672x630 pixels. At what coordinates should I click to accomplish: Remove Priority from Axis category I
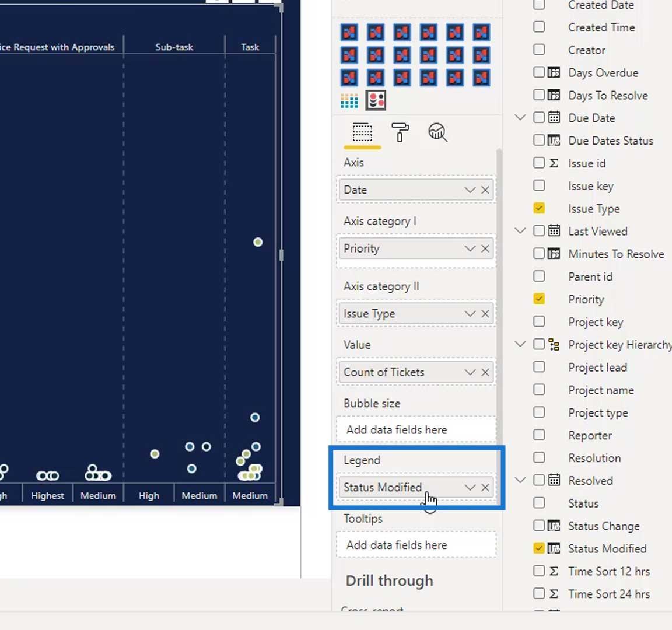pos(485,249)
